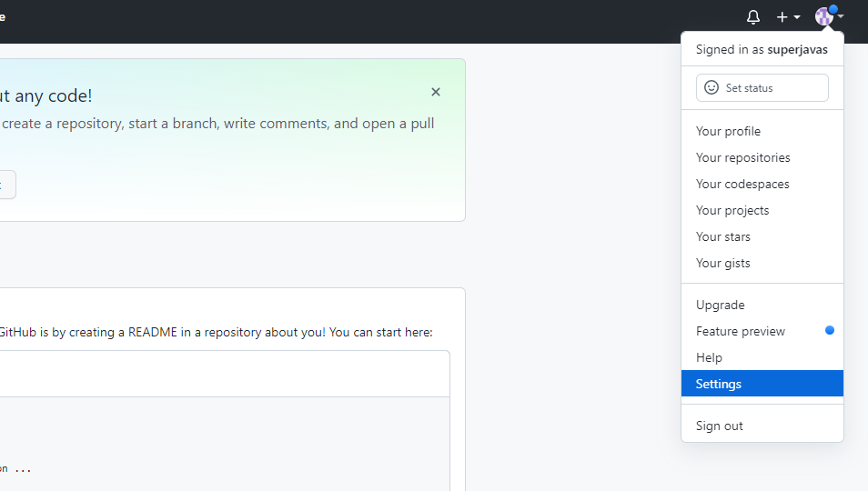Image resolution: width=868 pixels, height=491 pixels.
Task: Open the notifications bell
Action: point(752,17)
